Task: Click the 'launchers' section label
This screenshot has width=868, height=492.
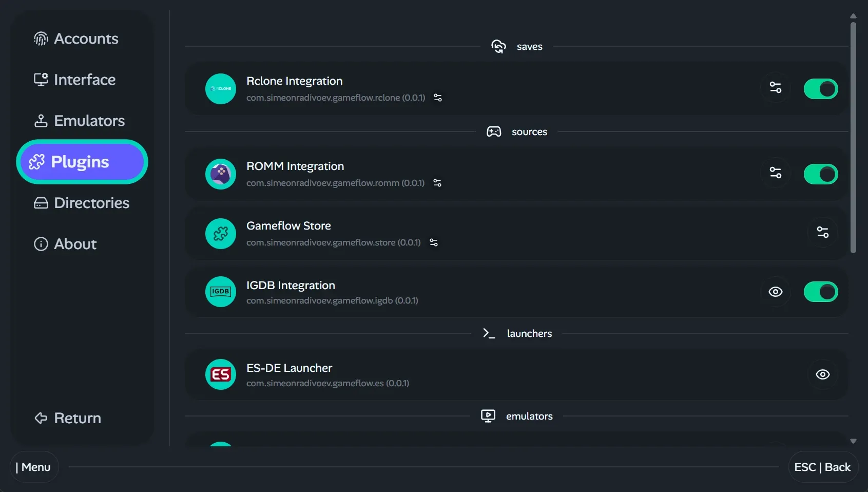Action: click(x=530, y=333)
